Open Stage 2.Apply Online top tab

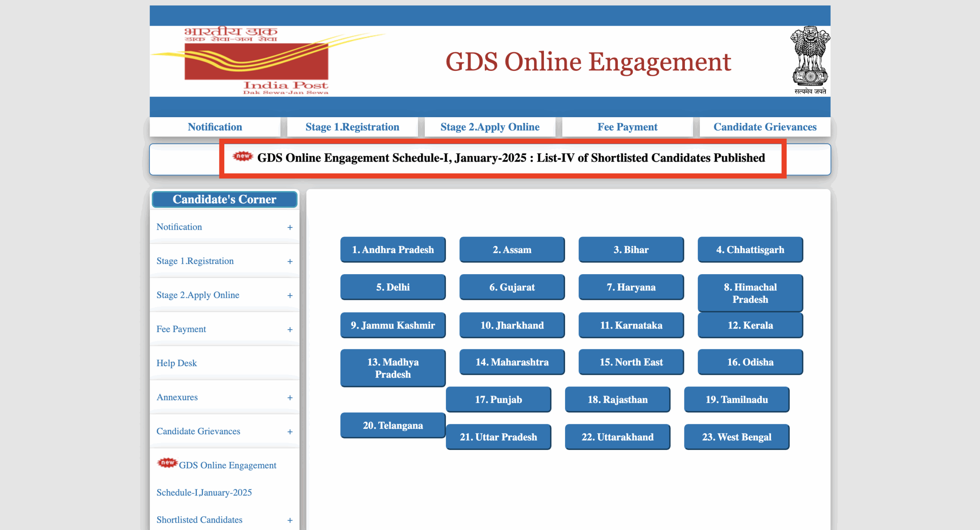[x=490, y=127]
